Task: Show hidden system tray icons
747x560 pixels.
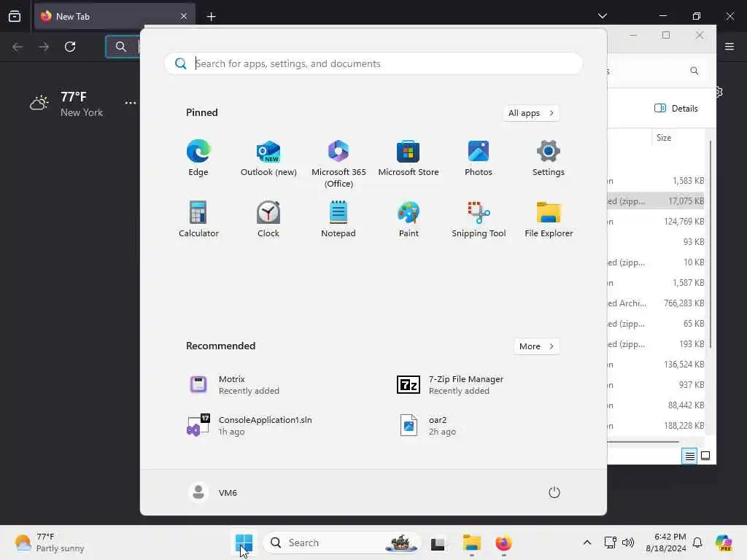Action: coord(587,542)
